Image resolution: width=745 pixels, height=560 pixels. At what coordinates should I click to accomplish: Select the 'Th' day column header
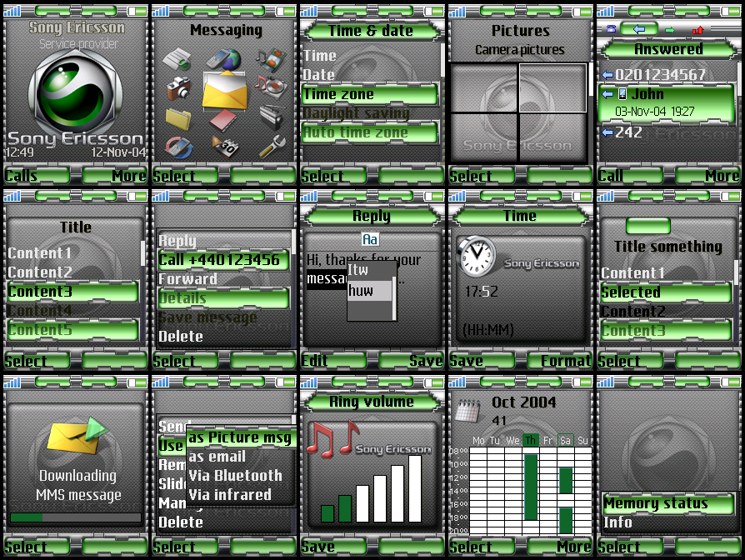(530, 440)
